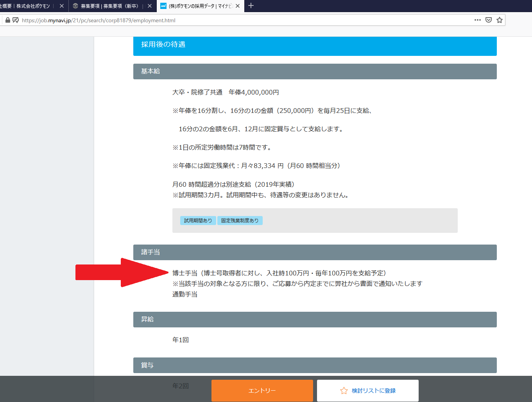The height and width of the screenshot is (402, 532).
Task: Close the 募集要項（新卒） tab
Action: tap(150, 6)
